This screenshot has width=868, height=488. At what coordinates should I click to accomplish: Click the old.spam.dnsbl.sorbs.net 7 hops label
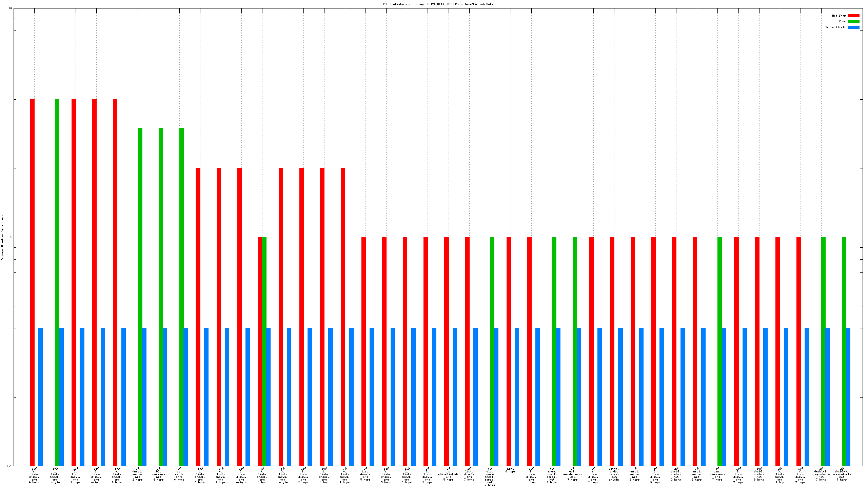pyautogui.click(x=490, y=477)
